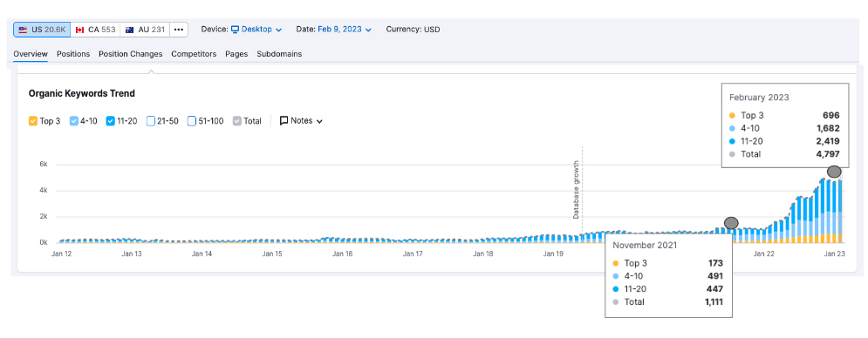Enable the 21-50 positions checkbox
The height and width of the screenshot is (338, 868).
[x=150, y=120]
